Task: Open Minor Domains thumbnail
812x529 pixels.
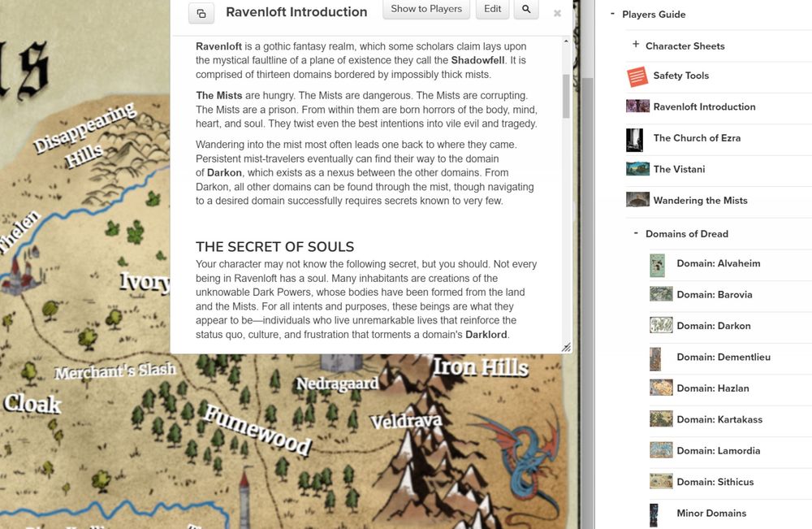Action: [x=654, y=515]
